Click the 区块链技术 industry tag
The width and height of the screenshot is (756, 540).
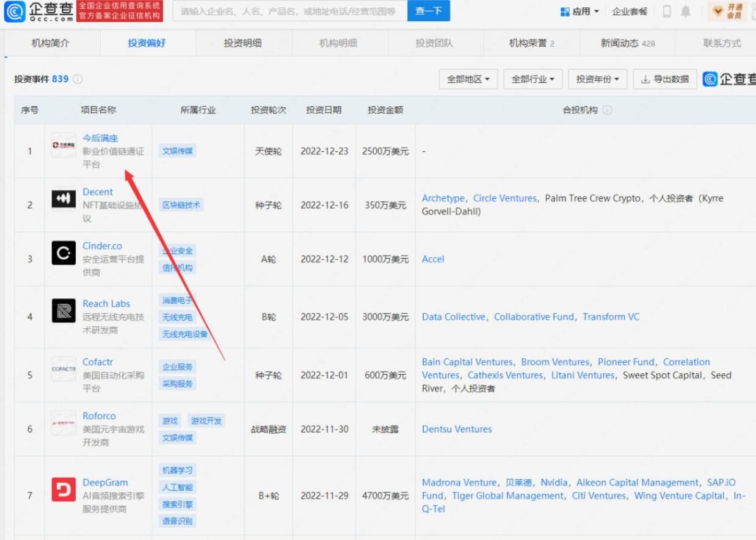tap(181, 205)
